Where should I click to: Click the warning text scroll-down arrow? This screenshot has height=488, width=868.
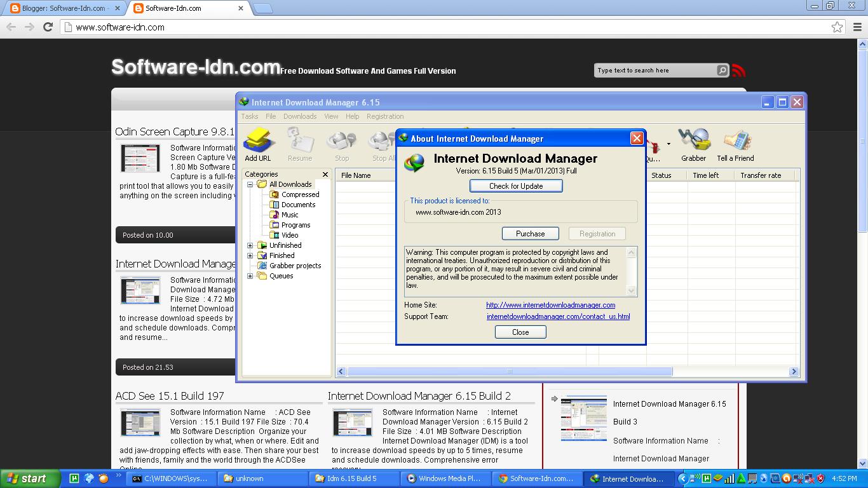631,290
